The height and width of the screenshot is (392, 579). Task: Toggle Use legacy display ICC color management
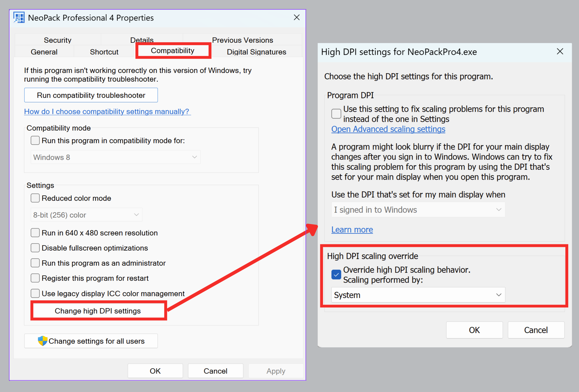pos(35,293)
